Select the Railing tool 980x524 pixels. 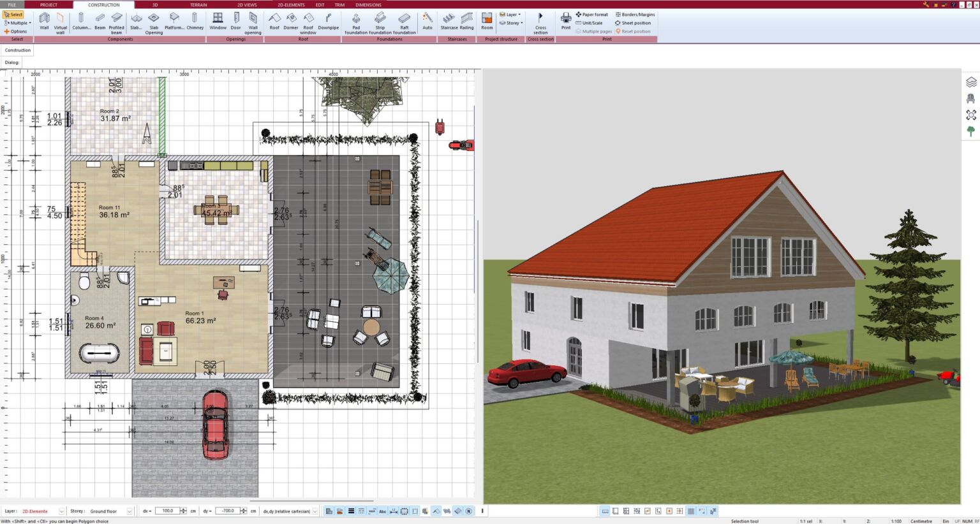(466, 22)
